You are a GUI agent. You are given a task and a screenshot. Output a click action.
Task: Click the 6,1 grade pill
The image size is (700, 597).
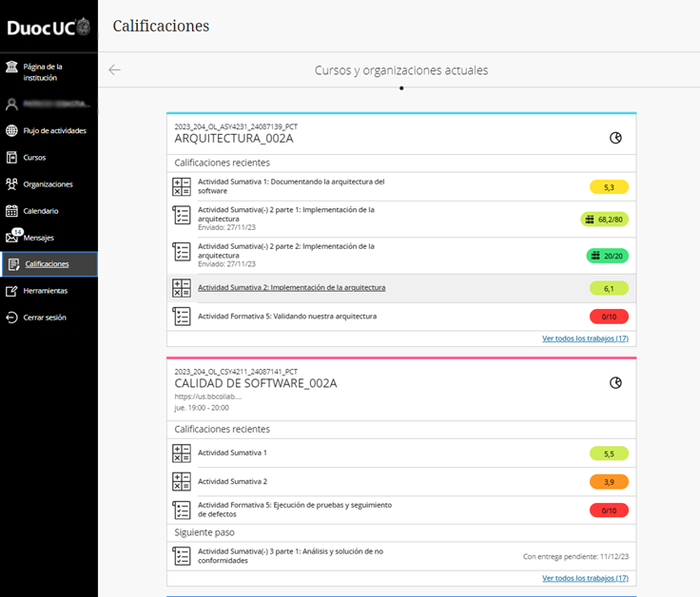pos(609,289)
